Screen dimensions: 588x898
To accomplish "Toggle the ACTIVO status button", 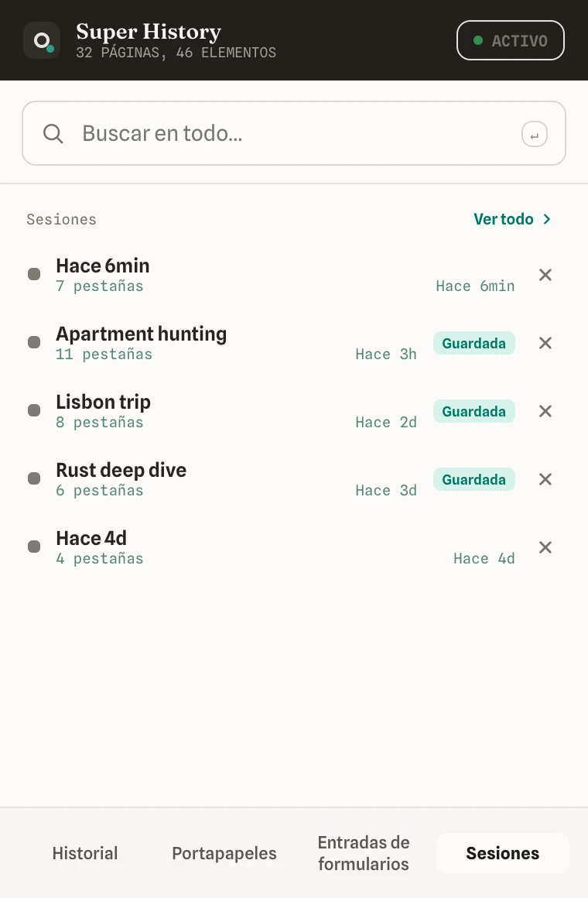I will click(x=510, y=40).
